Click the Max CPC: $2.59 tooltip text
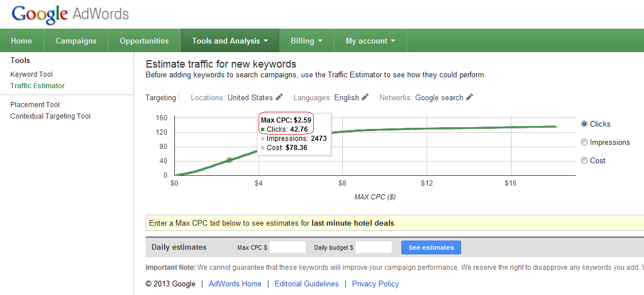This screenshot has height=295, width=644. click(x=286, y=120)
